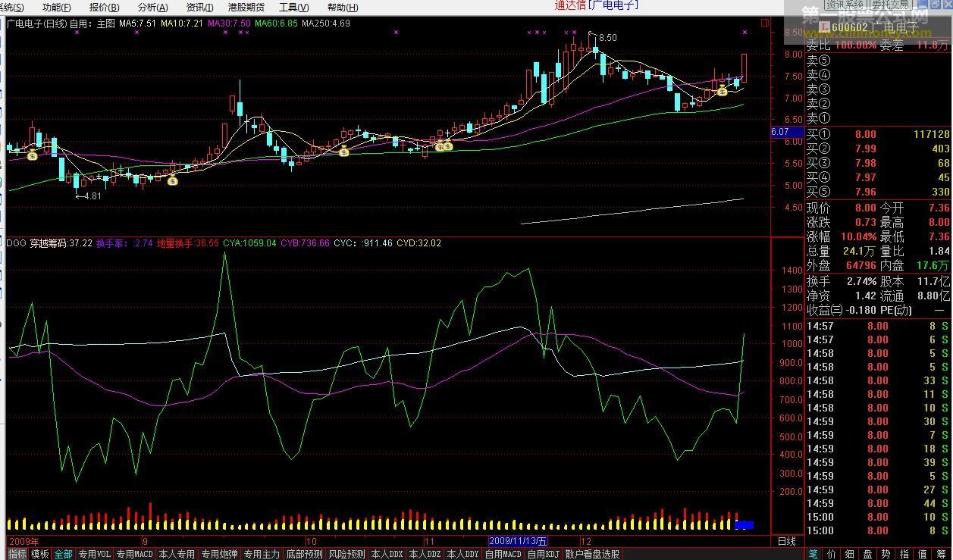
Task: Click the 买① price 8.00 row
Action: (x=878, y=134)
